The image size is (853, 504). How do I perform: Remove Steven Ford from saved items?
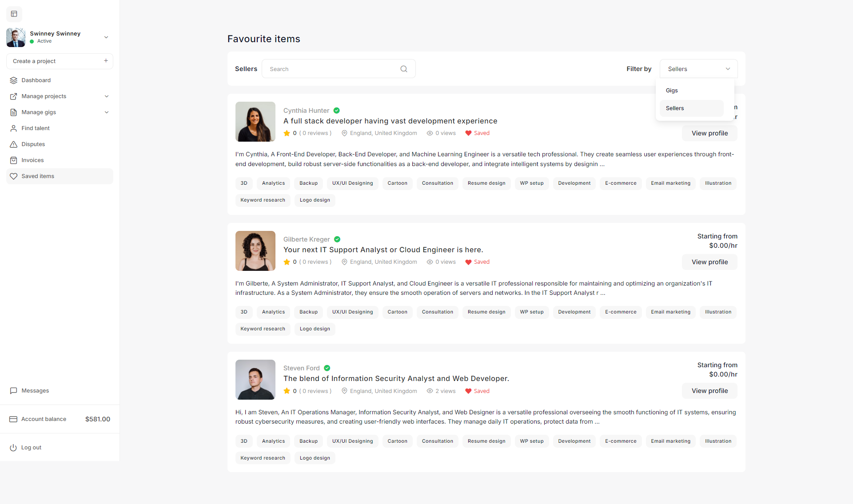(x=468, y=391)
